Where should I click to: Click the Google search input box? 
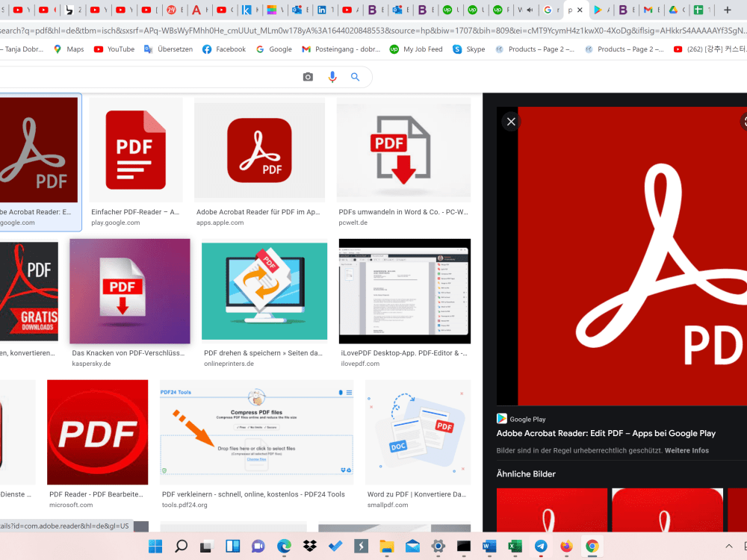[x=148, y=77]
